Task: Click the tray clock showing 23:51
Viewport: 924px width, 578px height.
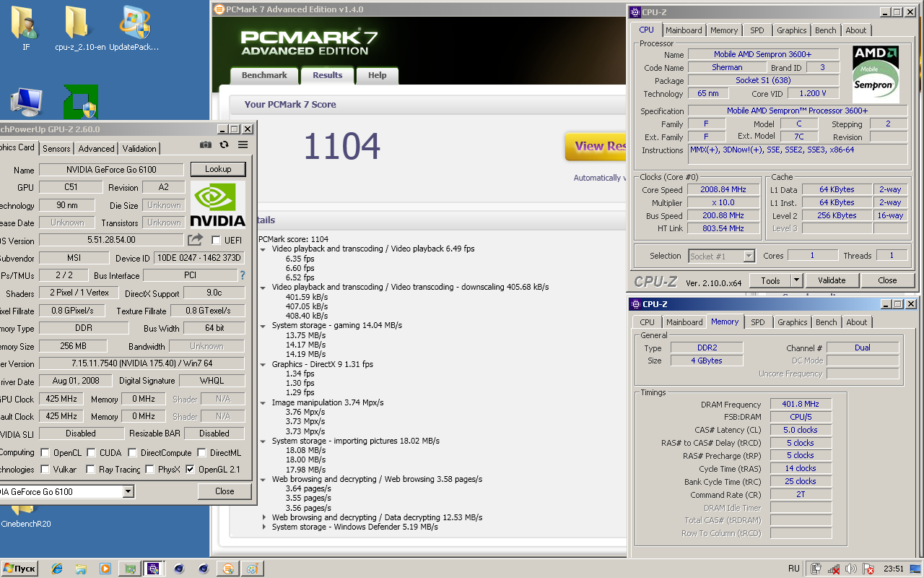Action: 894,569
